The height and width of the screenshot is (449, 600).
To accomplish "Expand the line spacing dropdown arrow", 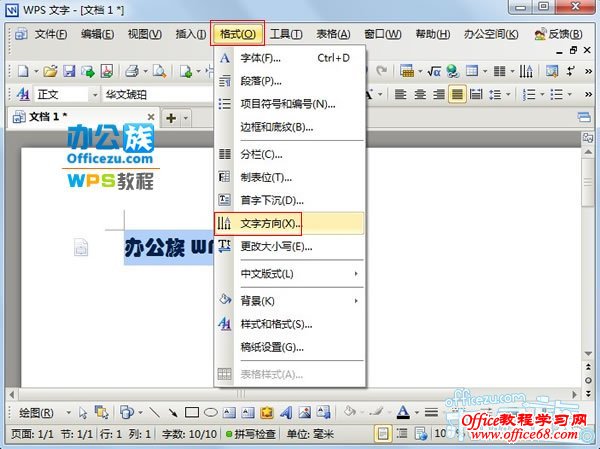I will [508, 94].
